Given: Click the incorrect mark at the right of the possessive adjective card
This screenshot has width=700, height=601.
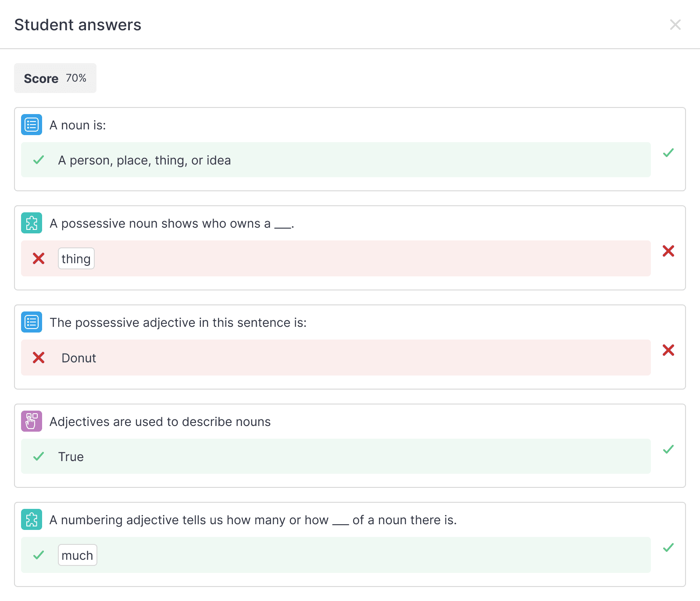Looking at the screenshot, I should [668, 350].
